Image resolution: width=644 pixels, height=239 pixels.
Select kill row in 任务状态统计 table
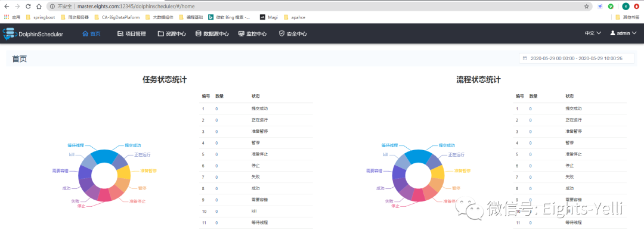pyautogui.click(x=256, y=211)
